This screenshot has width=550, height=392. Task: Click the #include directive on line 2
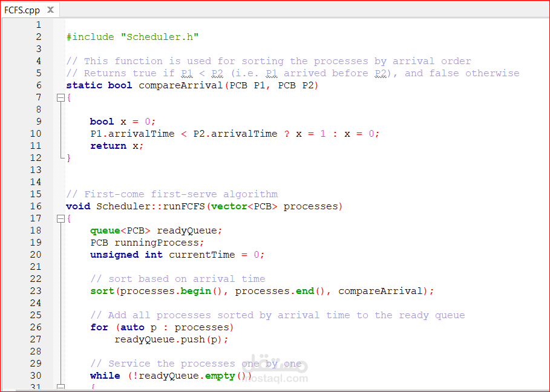click(90, 37)
